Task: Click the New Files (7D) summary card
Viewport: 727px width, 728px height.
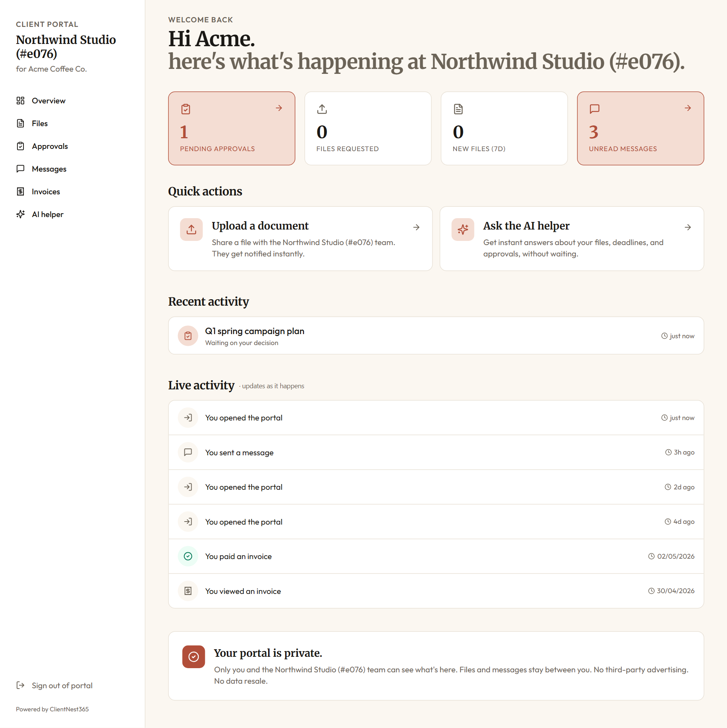Action: click(504, 128)
